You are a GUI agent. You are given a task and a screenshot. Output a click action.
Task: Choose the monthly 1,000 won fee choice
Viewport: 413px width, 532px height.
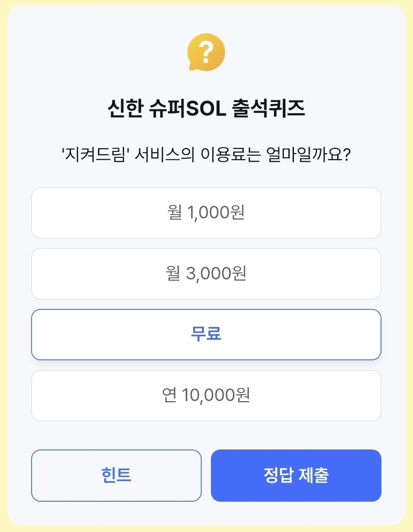click(206, 213)
